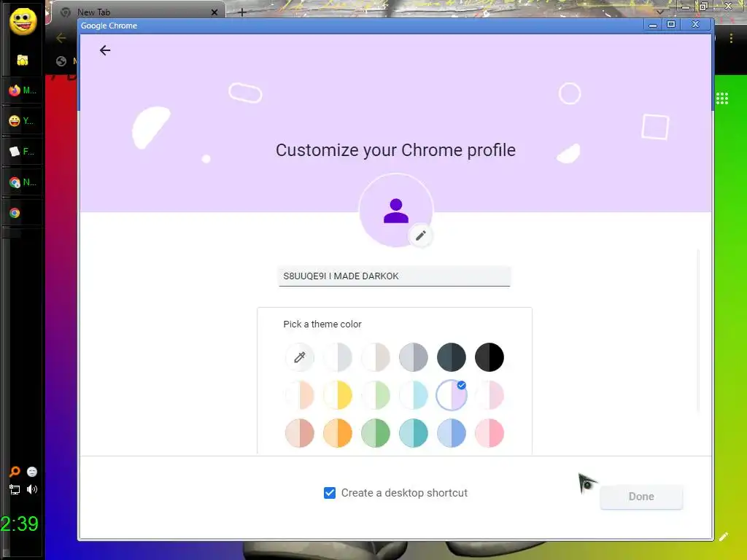747x560 pixels.
Task: Go back using the arrow in the profile dialog
Action: [105, 50]
